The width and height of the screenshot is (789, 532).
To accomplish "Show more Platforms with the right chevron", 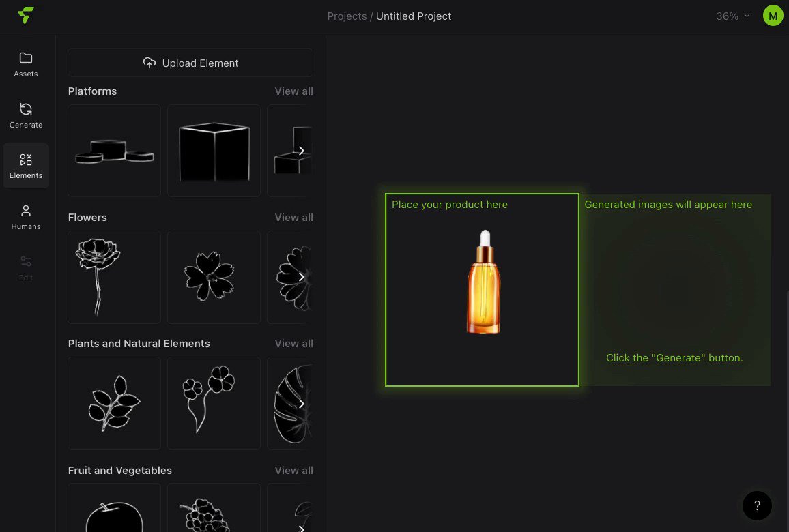I will click(301, 151).
